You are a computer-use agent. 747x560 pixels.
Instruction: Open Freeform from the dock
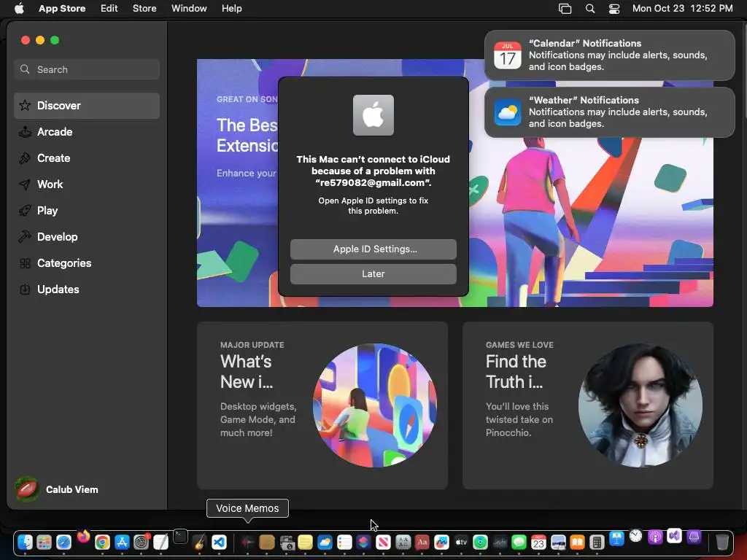click(x=441, y=542)
